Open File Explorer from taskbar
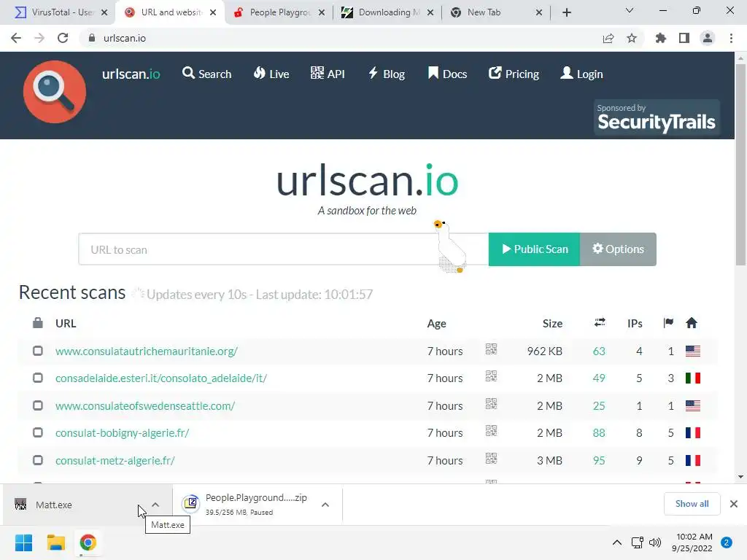 pyautogui.click(x=55, y=542)
